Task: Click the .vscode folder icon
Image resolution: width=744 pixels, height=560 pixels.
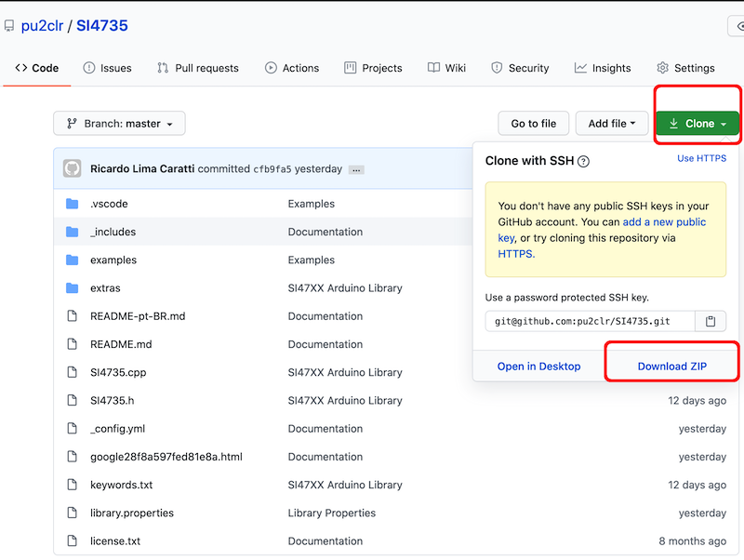Action: click(x=73, y=204)
